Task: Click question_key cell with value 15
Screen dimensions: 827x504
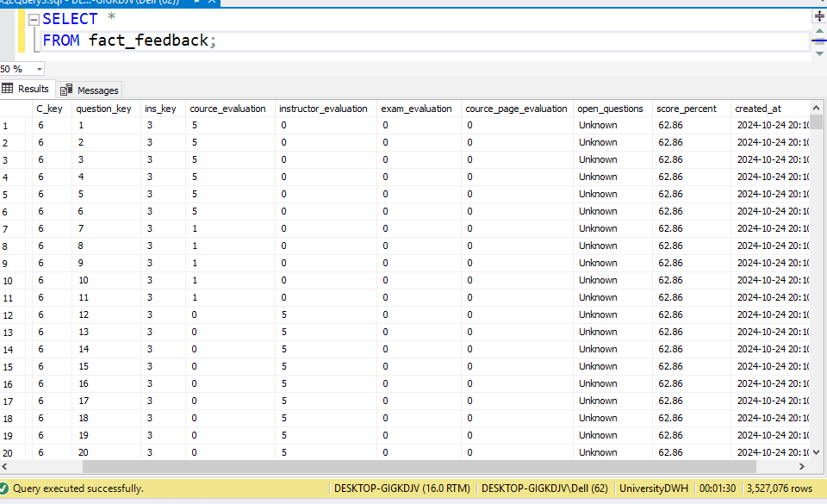Action: (x=106, y=366)
